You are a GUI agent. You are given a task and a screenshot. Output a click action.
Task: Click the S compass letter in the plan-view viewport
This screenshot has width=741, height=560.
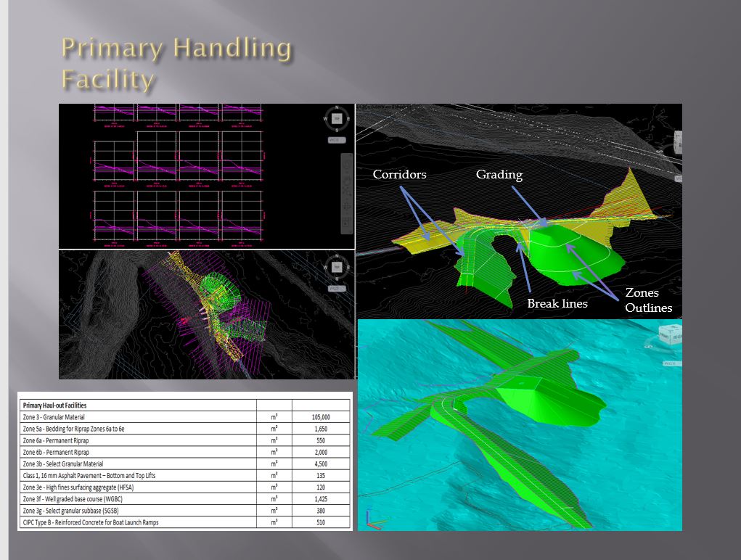337,279
